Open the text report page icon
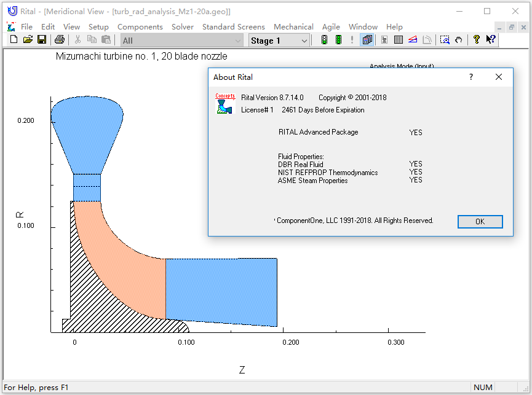 pos(384,40)
